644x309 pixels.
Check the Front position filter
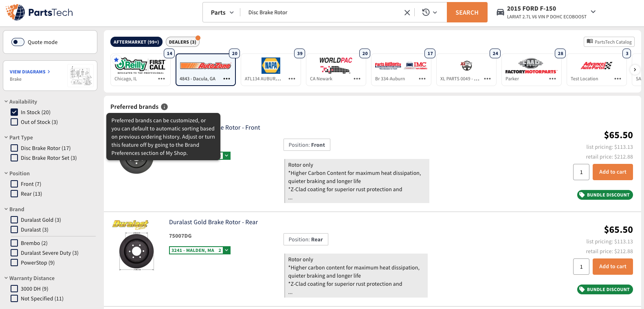pyautogui.click(x=14, y=184)
